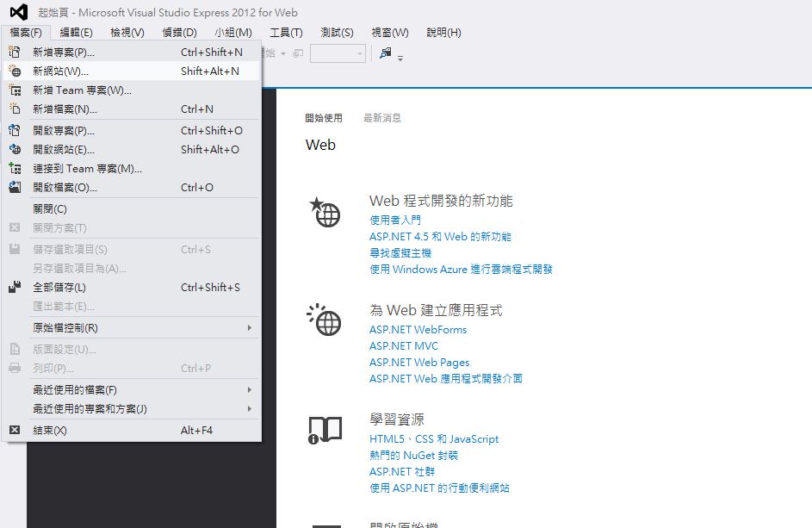Select 新增 Team 專案(W)... entry
The height and width of the screenshot is (528, 812).
(131, 90)
